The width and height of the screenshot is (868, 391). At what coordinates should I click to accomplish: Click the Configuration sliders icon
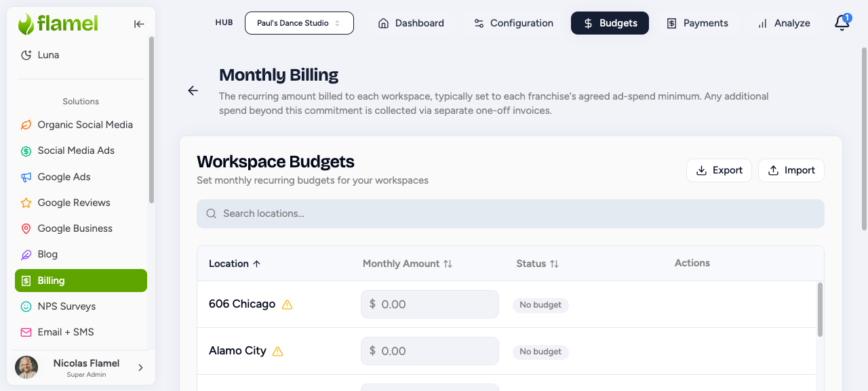coord(479,23)
